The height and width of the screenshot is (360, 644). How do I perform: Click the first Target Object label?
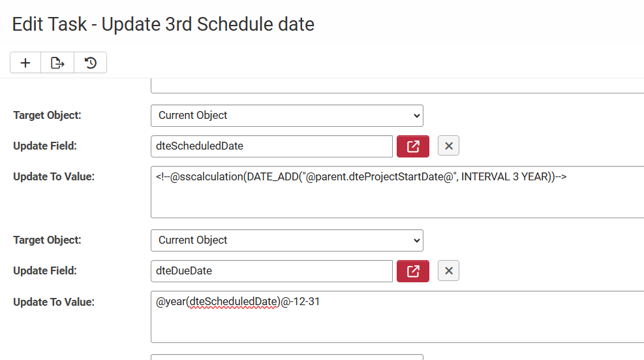pyautogui.click(x=47, y=116)
